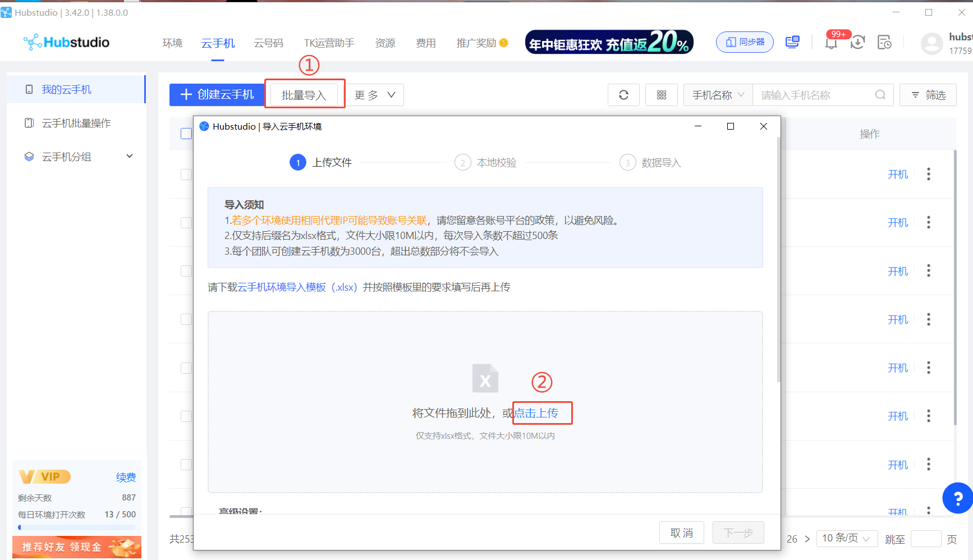
Task: Open more actions menu for sixth row
Action: click(929, 416)
